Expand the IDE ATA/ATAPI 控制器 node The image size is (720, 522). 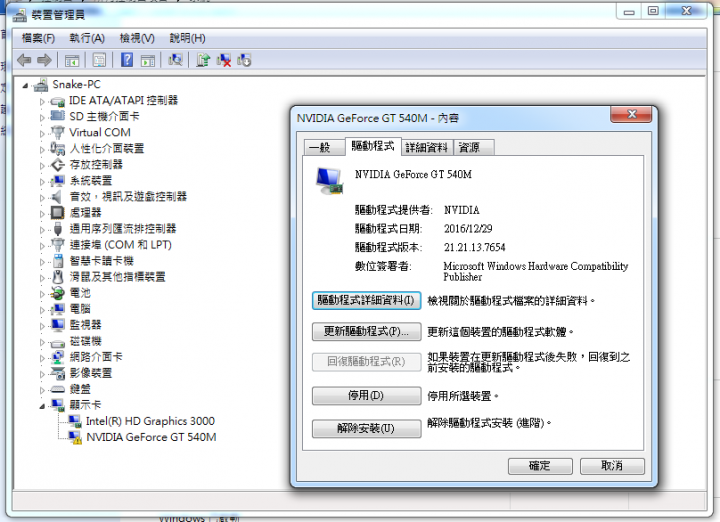pos(42,101)
